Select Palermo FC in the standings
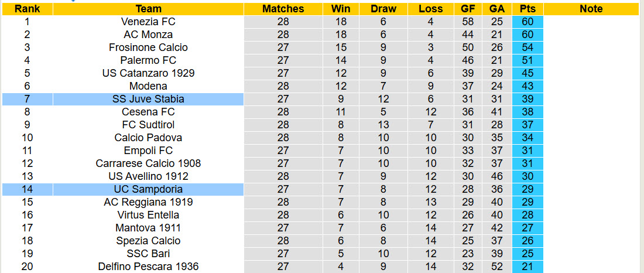The image size is (644, 273). point(148,60)
